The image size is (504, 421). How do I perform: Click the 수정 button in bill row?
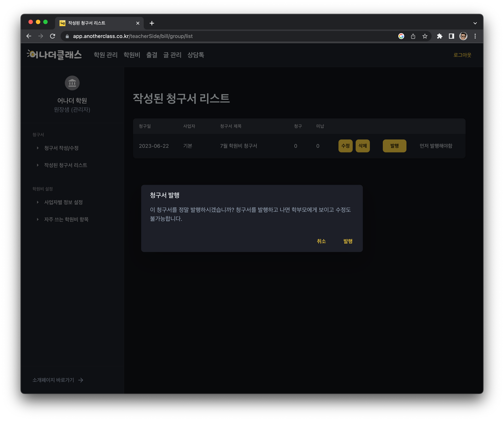346,146
